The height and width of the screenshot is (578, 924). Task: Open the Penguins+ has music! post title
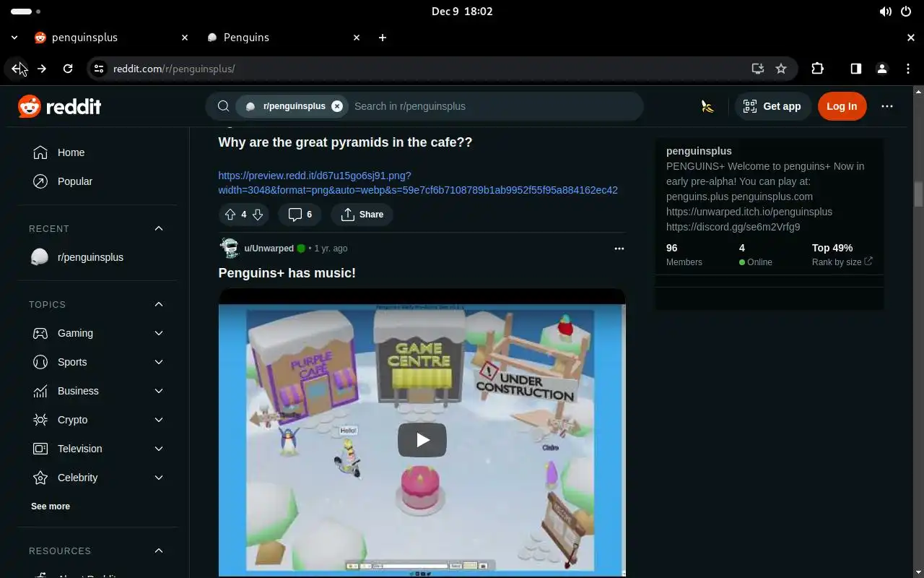(x=287, y=273)
